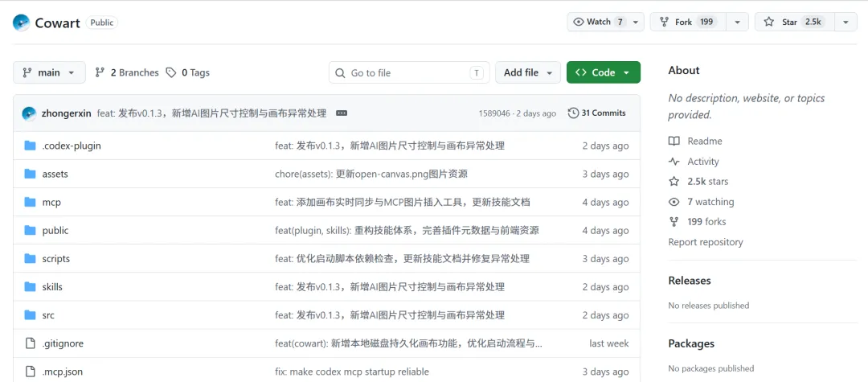This screenshot has width=868, height=382.
Task: Open the .gitignore file name
Action: pos(63,343)
